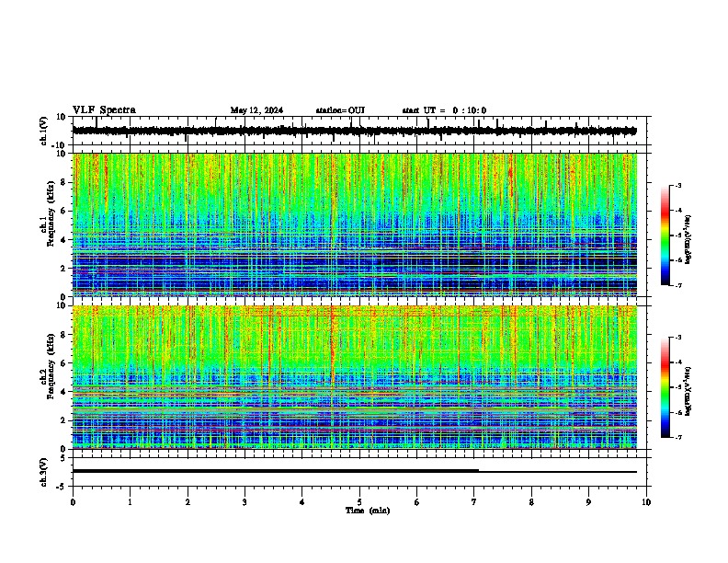Click the ch.1 voltage waveform trace

tap(354, 131)
